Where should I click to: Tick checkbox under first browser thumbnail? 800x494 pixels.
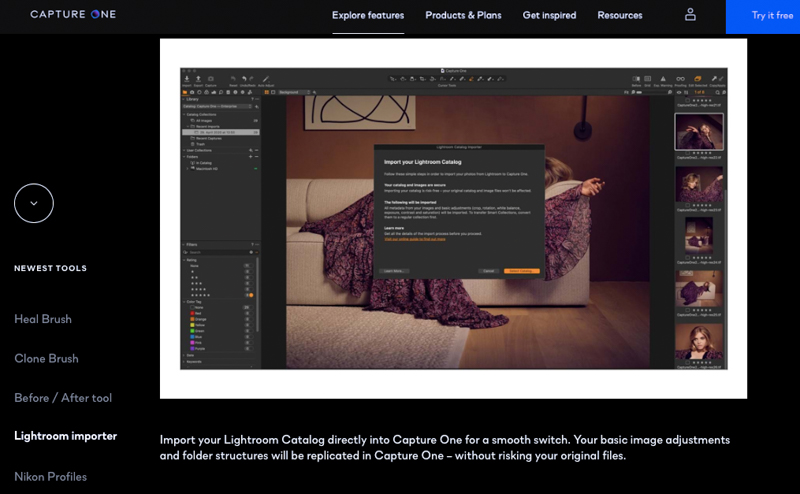688,101
